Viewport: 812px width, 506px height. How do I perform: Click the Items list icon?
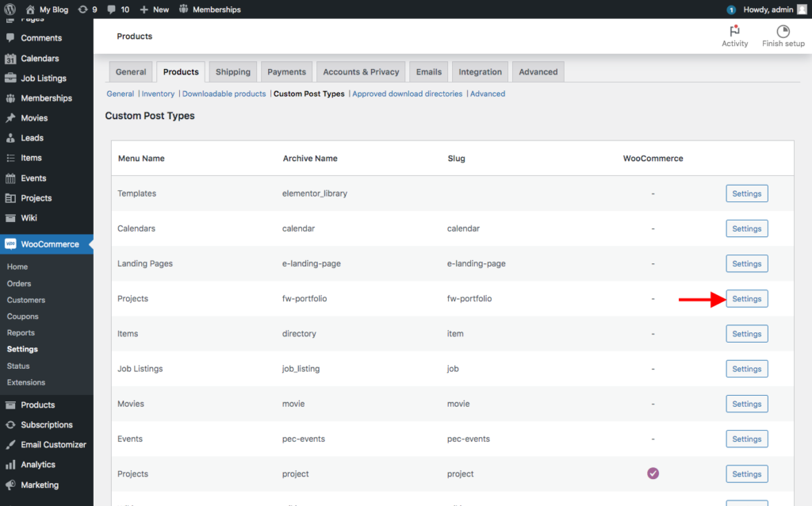[10, 158]
